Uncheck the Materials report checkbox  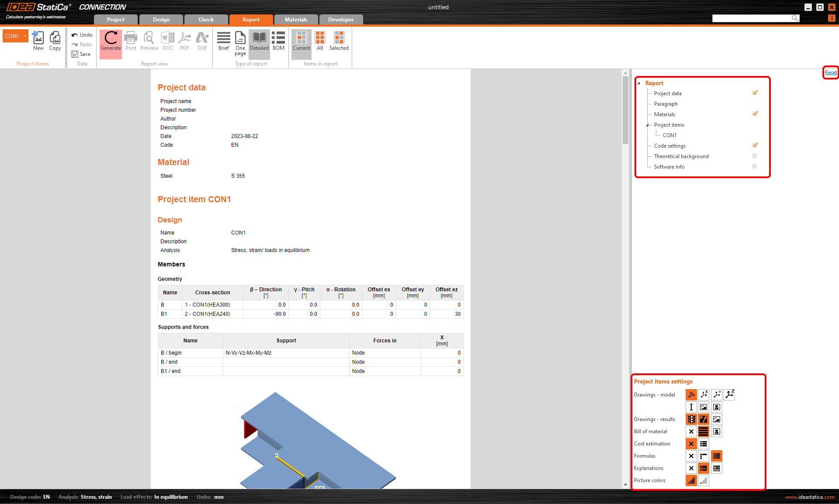pyautogui.click(x=755, y=114)
